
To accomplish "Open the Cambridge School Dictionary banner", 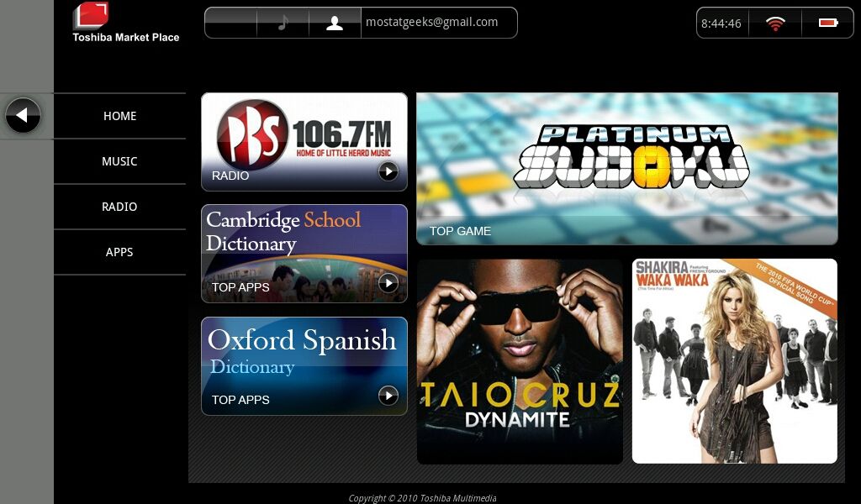I will [x=304, y=254].
